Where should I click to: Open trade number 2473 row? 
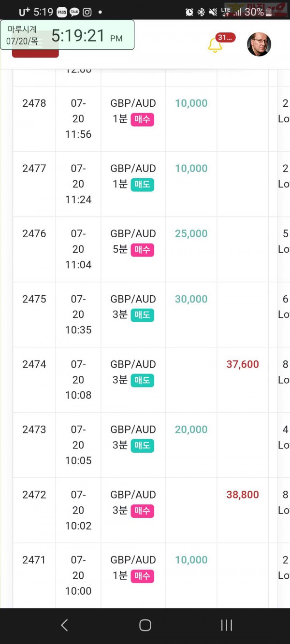(145, 445)
